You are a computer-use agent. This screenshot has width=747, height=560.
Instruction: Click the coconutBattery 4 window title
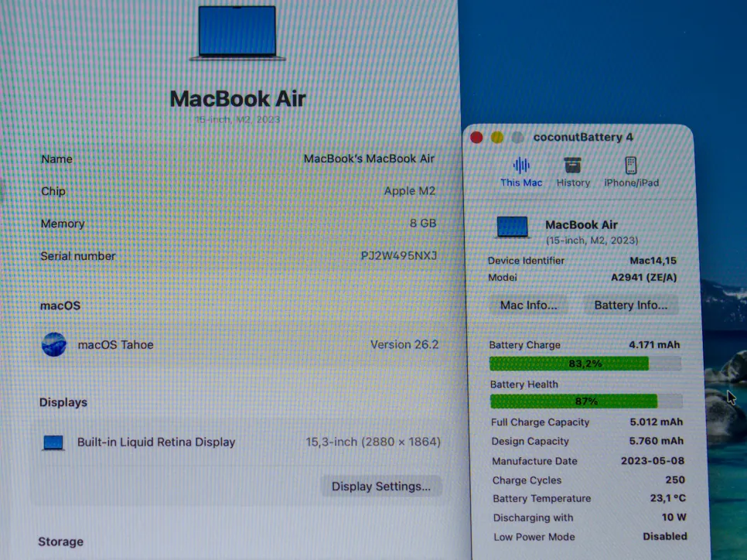pyautogui.click(x=583, y=138)
